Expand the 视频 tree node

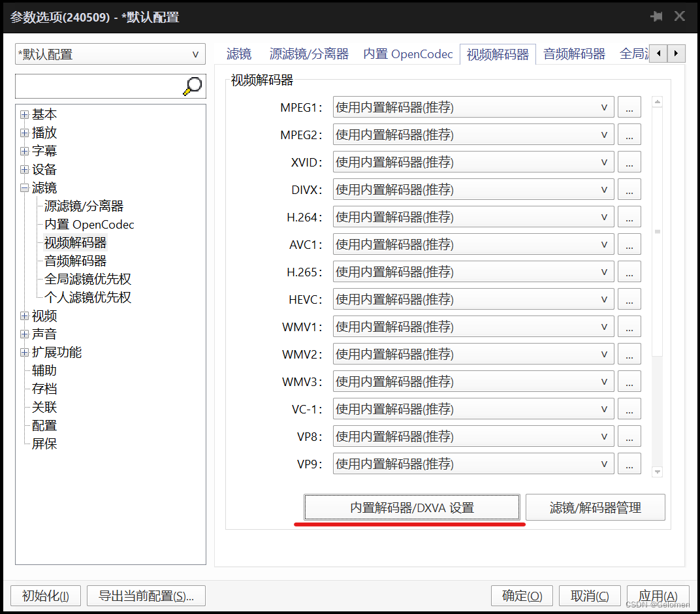pos(24,316)
